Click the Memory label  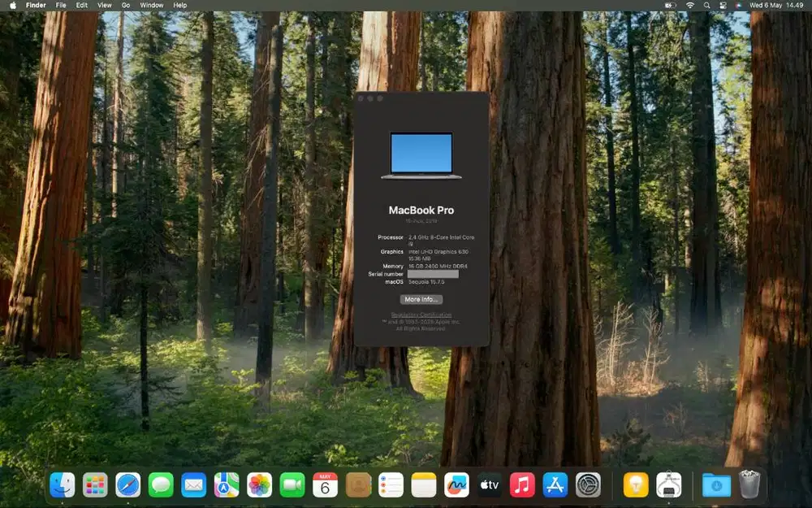393,266
